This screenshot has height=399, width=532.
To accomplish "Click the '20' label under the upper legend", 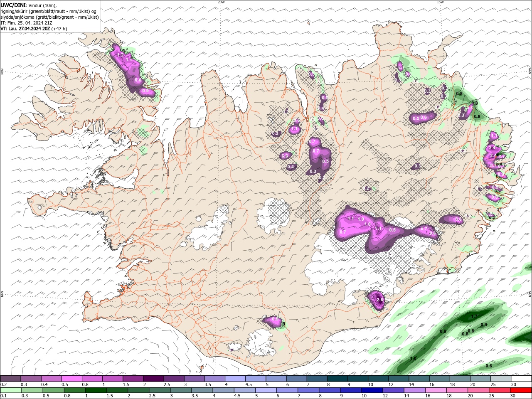I will point(473,384).
